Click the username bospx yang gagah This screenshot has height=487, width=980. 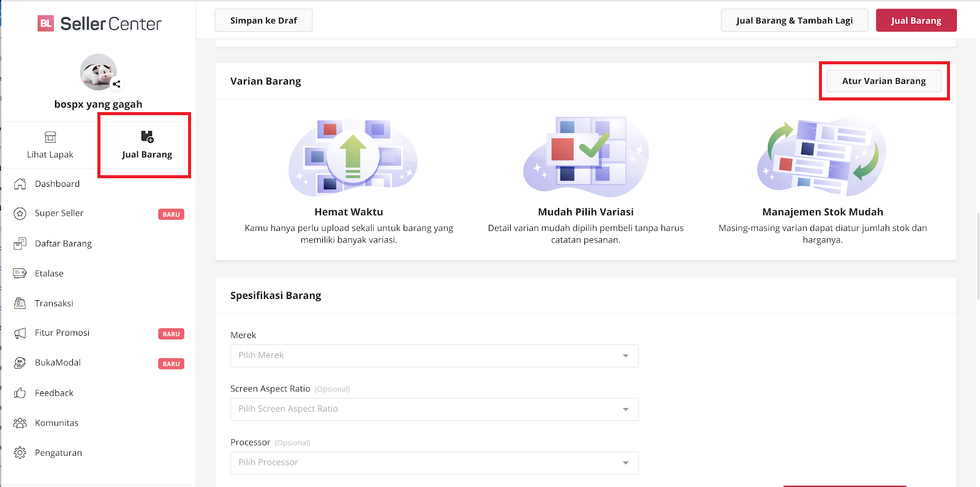pos(98,104)
